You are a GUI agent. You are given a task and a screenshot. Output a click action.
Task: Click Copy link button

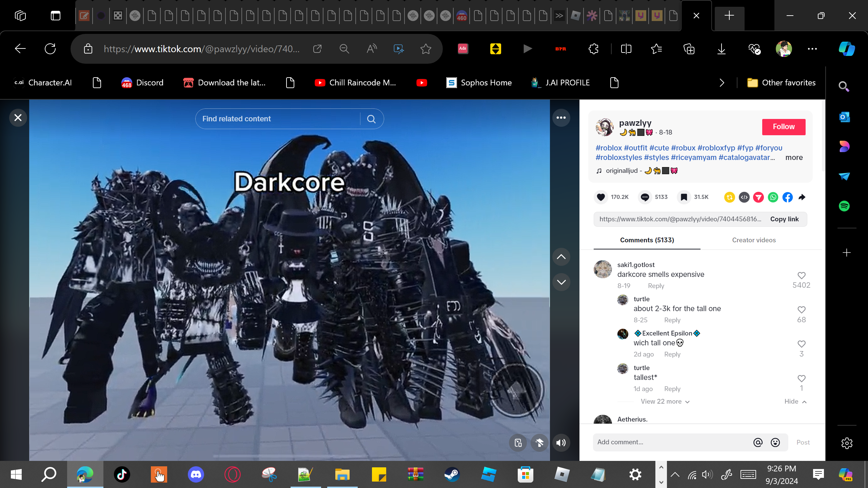[x=784, y=219]
